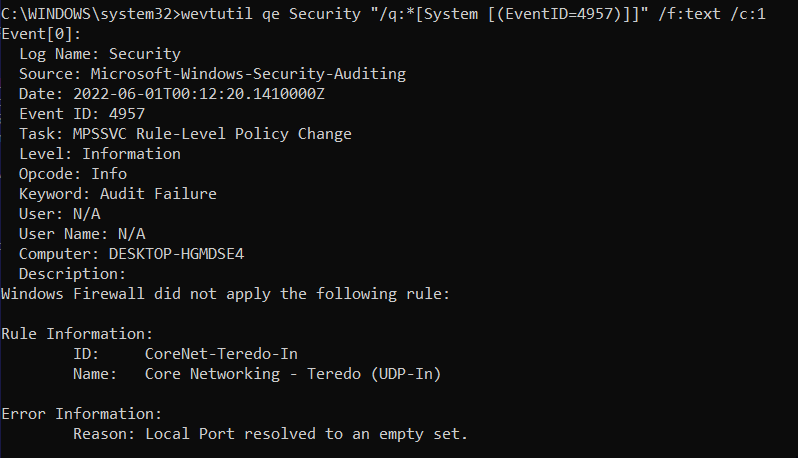Click the Level: Information line

click(x=100, y=154)
